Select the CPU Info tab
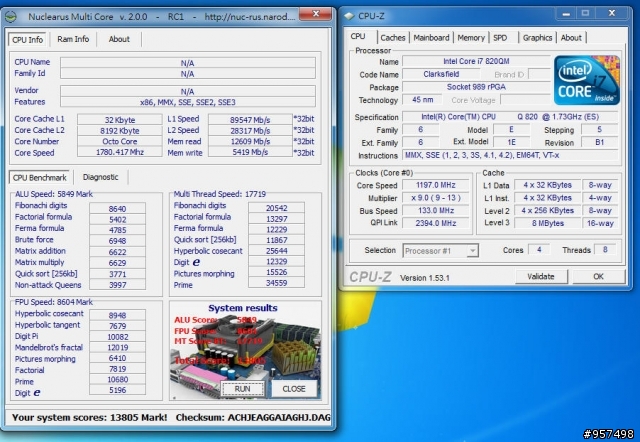 27,40
